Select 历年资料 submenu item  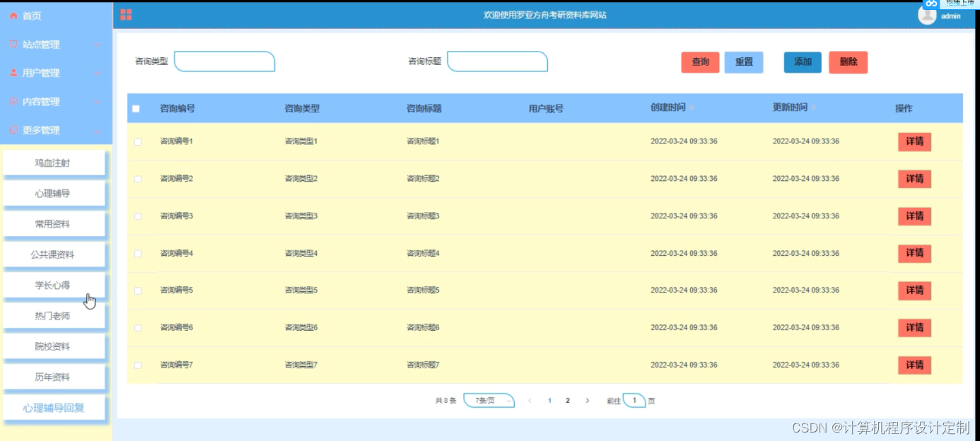53,377
